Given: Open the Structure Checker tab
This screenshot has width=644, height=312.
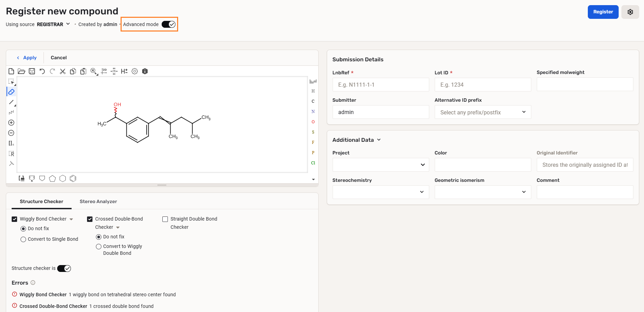Looking at the screenshot, I should [41, 201].
